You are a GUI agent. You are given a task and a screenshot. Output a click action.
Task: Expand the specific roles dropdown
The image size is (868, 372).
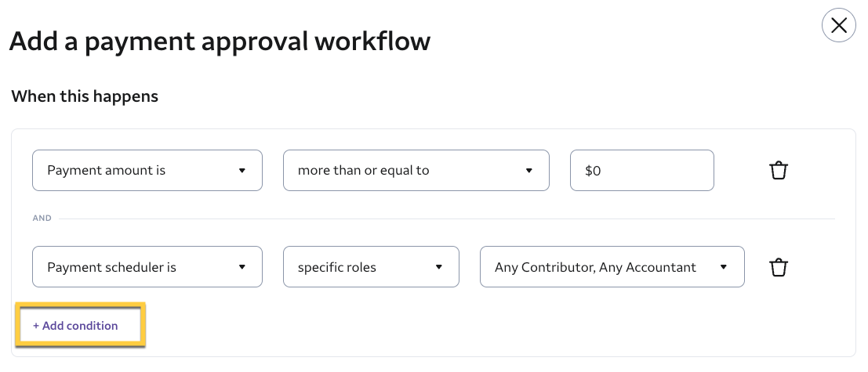[x=370, y=268]
